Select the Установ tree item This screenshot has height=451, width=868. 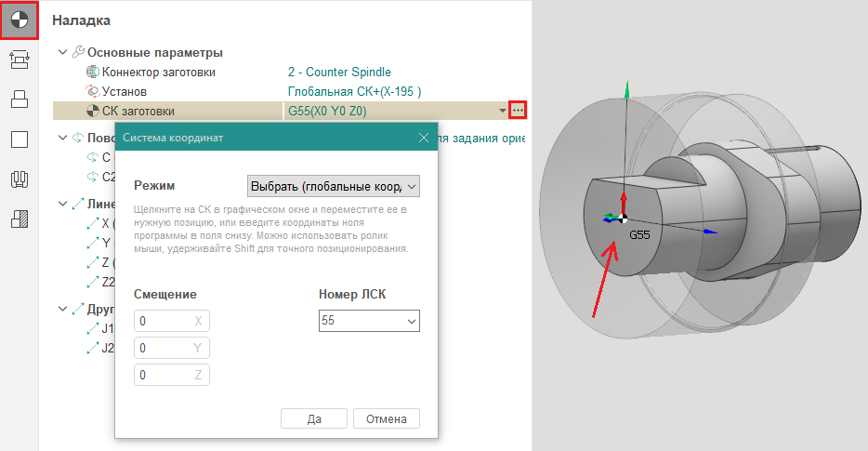(125, 92)
